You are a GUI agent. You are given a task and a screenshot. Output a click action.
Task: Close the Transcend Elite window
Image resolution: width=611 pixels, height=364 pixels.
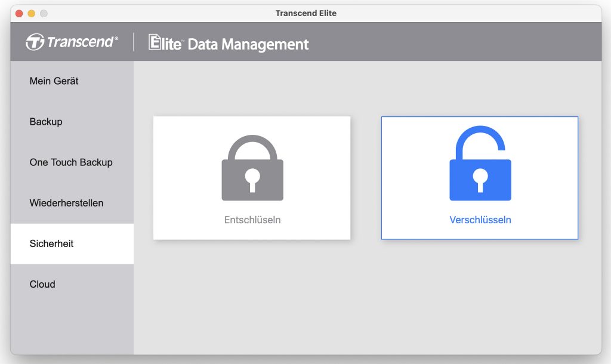coord(19,14)
